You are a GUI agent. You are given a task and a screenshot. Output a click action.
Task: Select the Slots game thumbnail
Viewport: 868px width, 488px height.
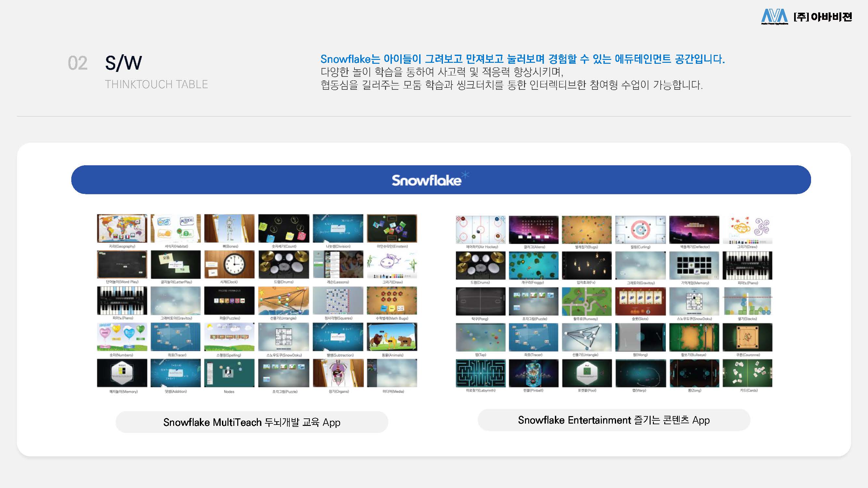click(x=641, y=302)
